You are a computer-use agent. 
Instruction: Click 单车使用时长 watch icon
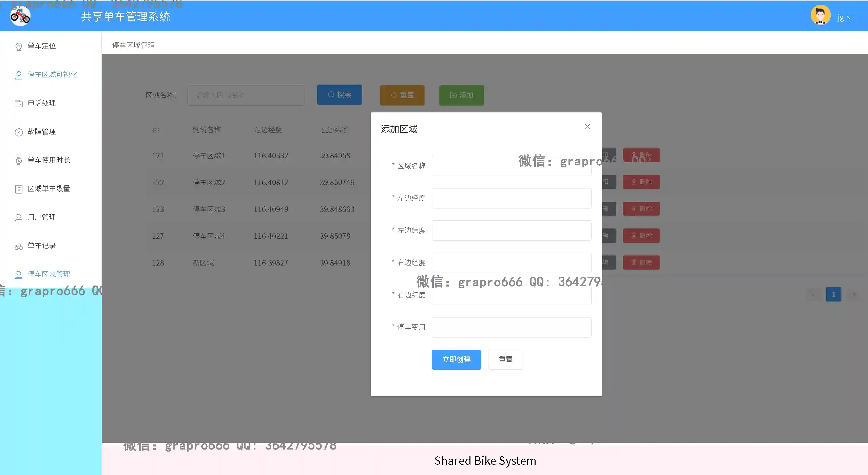coord(19,160)
